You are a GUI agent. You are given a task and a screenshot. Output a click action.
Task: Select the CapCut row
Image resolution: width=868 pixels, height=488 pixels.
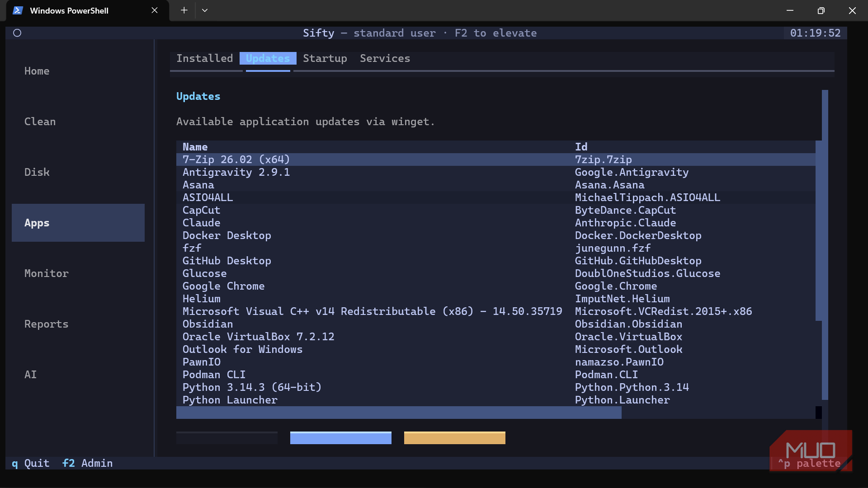click(496, 210)
